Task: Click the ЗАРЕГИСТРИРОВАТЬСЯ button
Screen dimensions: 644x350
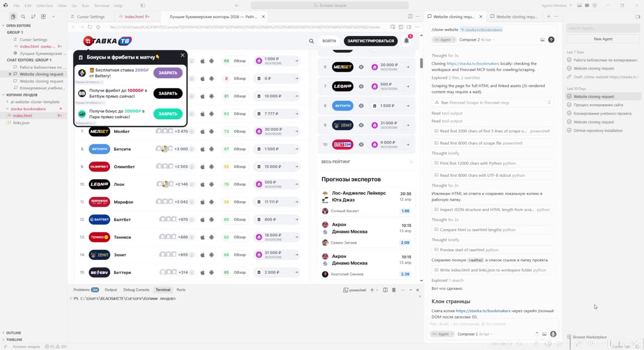Action: (371, 41)
